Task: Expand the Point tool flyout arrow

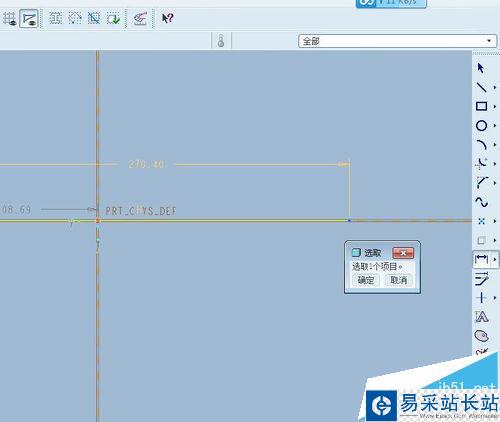Action: pos(495,221)
